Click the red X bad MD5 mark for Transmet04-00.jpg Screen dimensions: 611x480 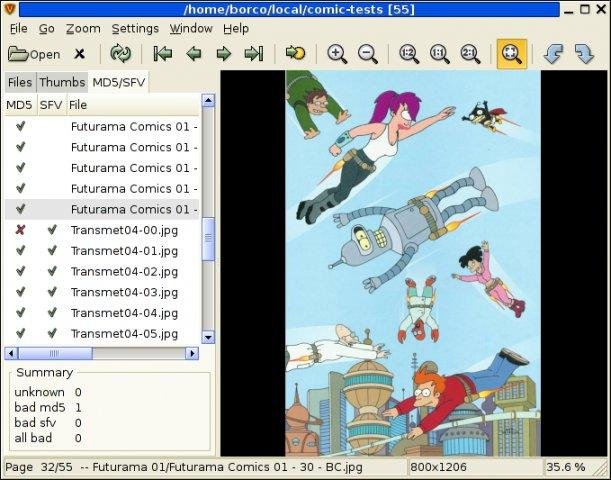point(20,230)
